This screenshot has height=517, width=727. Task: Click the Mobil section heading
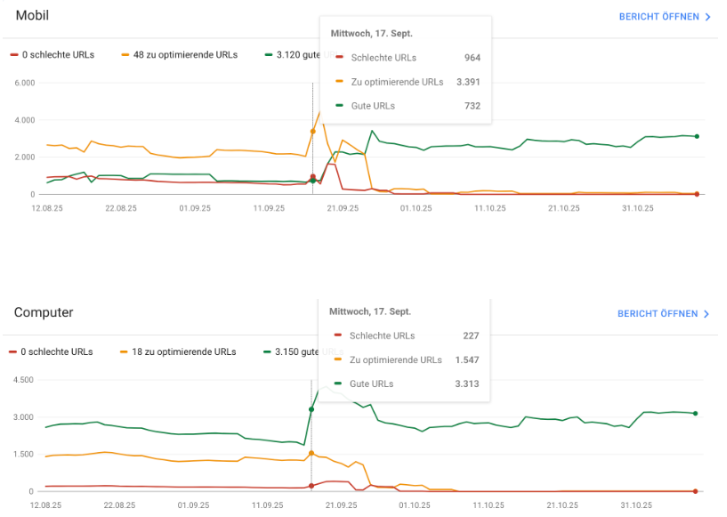click(x=33, y=16)
